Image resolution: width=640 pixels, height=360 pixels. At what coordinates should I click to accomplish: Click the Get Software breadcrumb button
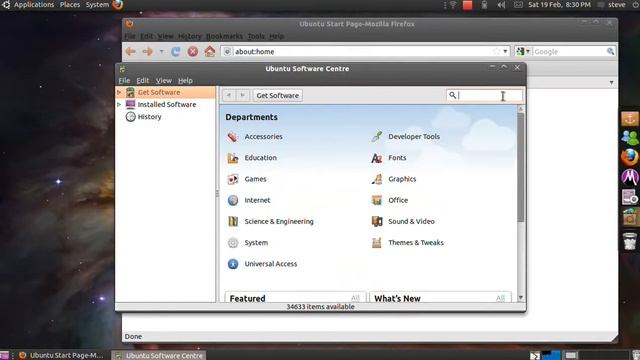click(x=278, y=96)
